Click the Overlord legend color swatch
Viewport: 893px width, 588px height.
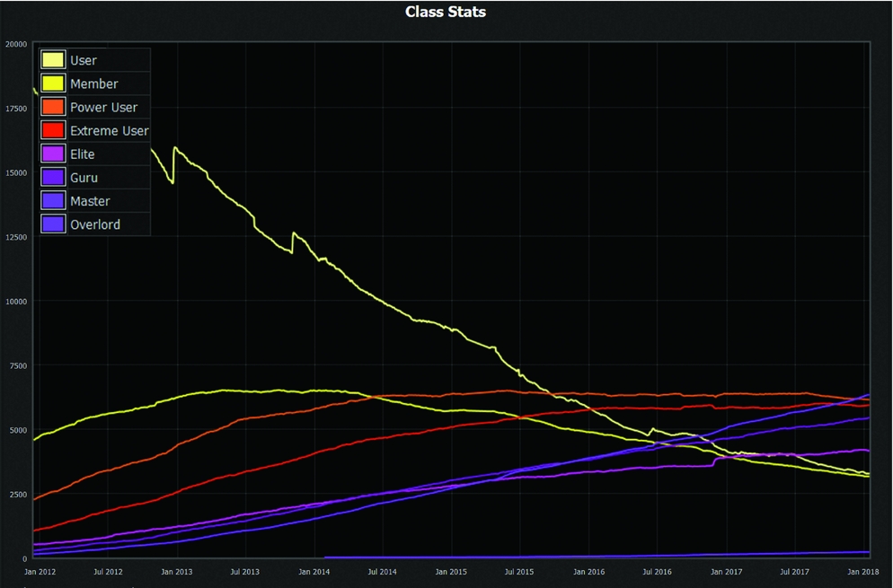(x=53, y=224)
